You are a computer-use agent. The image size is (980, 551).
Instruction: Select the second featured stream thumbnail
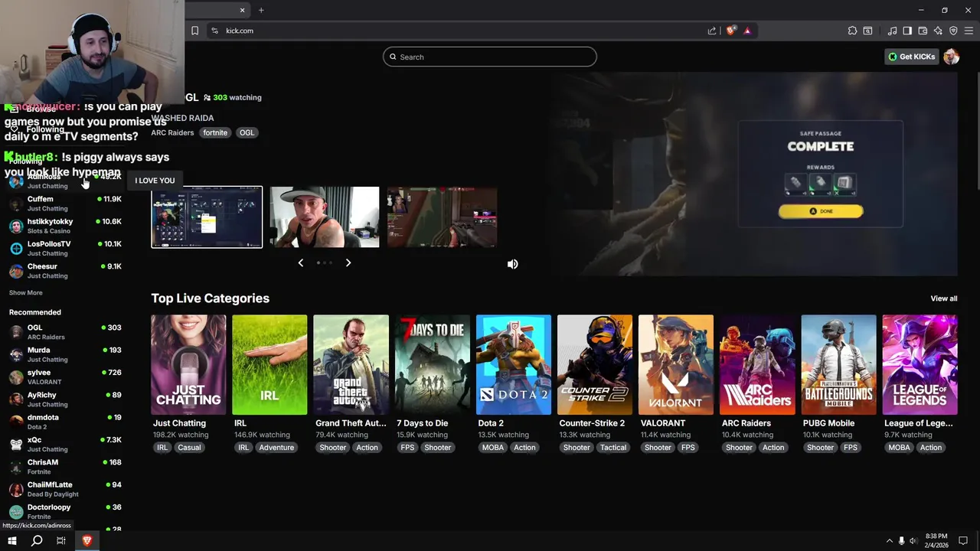point(324,217)
